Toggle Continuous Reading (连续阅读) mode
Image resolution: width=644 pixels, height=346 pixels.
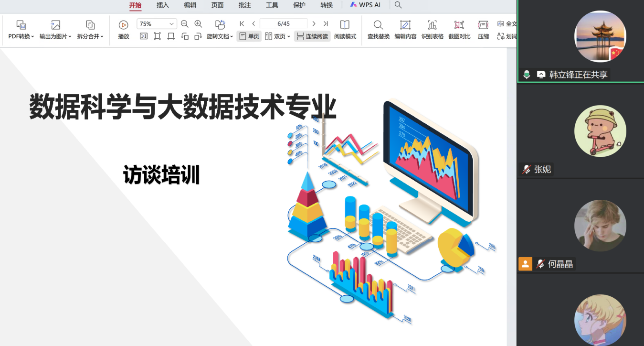click(312, 36)
